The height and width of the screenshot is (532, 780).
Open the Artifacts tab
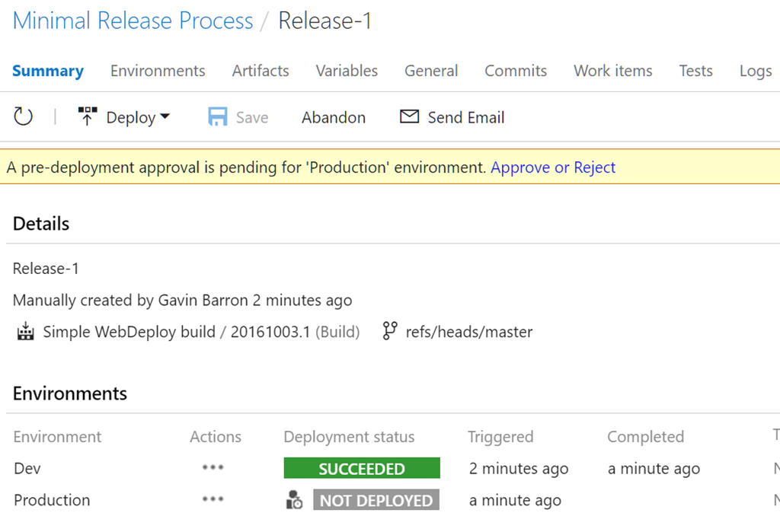point(261,71)
